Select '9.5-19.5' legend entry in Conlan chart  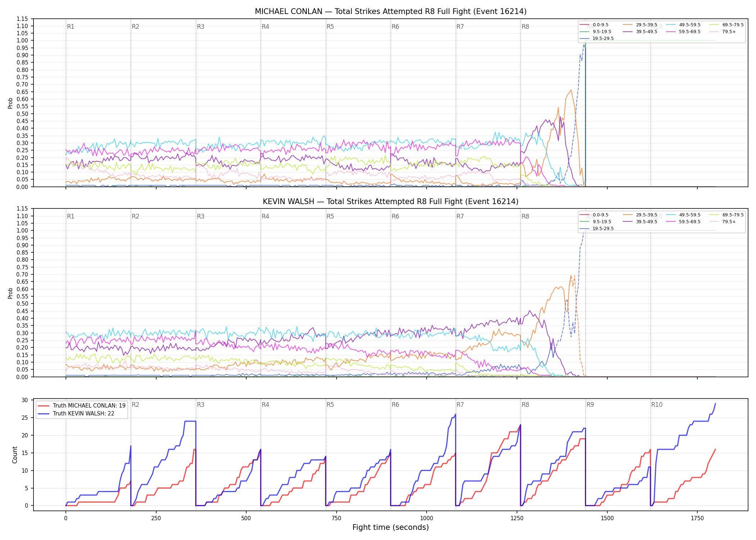(x=595, y=32)
